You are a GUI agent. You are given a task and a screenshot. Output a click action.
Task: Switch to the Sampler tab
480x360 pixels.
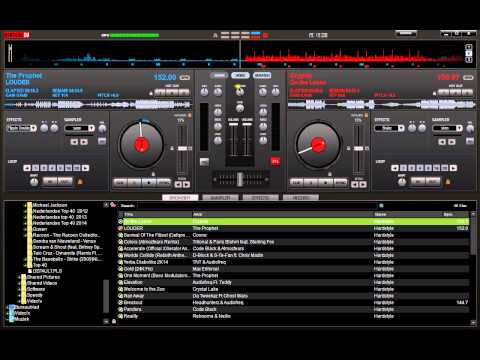(x=220, y=197)
